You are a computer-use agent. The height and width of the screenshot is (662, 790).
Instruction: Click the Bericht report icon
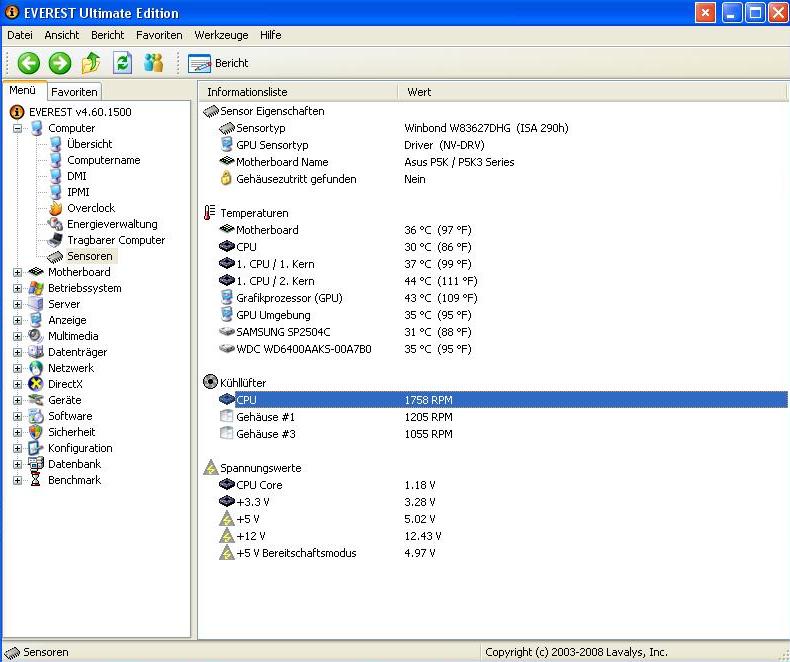pyautogui.click(x=199, y=63)
